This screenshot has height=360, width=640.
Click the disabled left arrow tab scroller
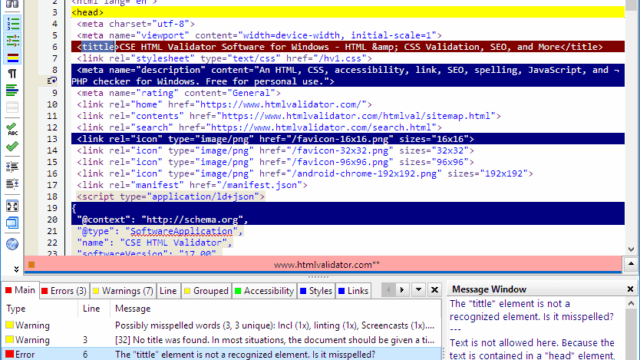[x=388, y=290]
